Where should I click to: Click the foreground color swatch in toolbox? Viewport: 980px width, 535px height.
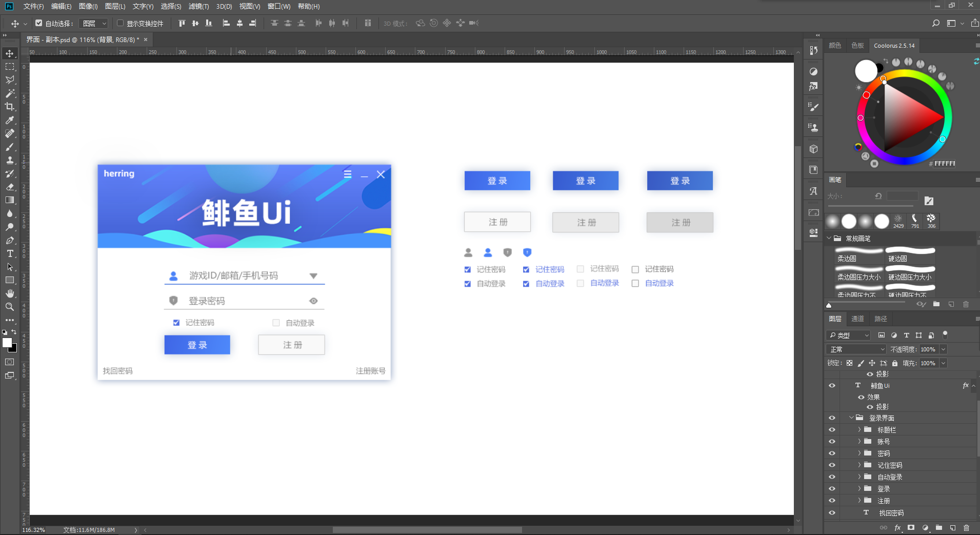(7, 343)
